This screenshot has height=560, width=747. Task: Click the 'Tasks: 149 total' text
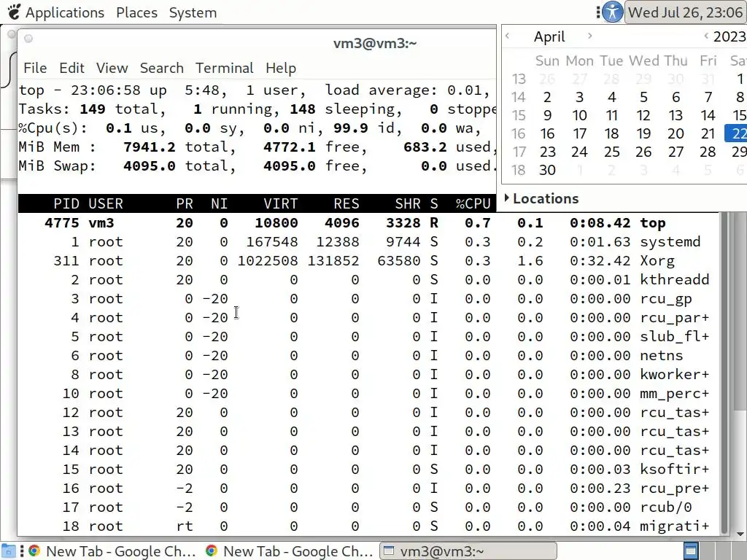[x=88, y=109]
